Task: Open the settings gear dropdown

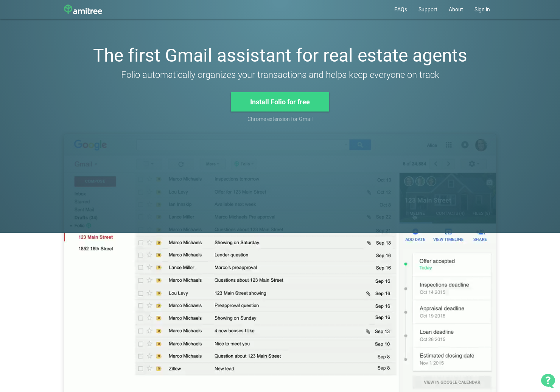Action: click(474, 164)
